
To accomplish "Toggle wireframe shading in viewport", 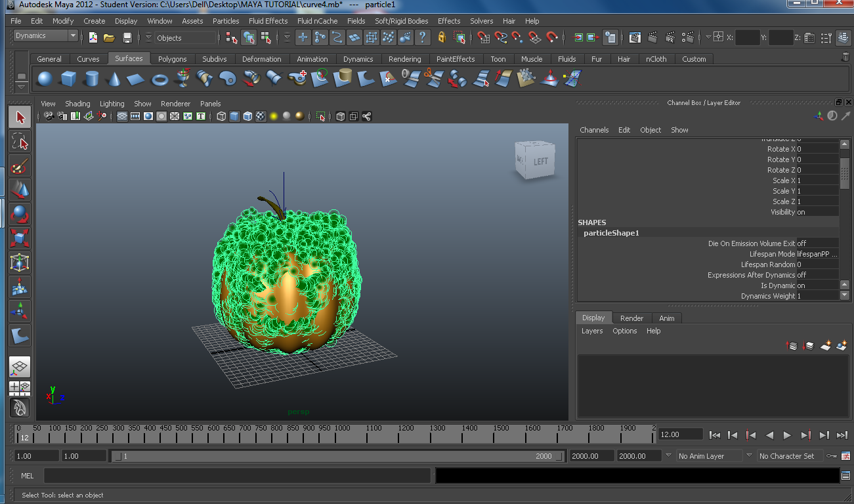I will tap(221, 116).
